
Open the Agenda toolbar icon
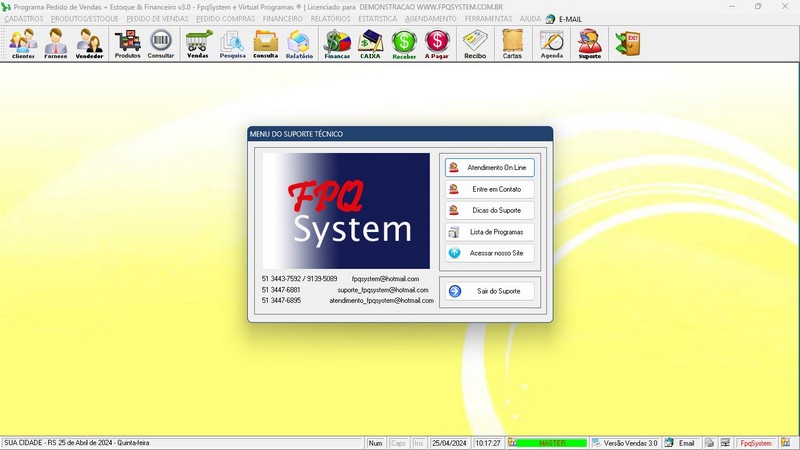(x=552, y=44)
